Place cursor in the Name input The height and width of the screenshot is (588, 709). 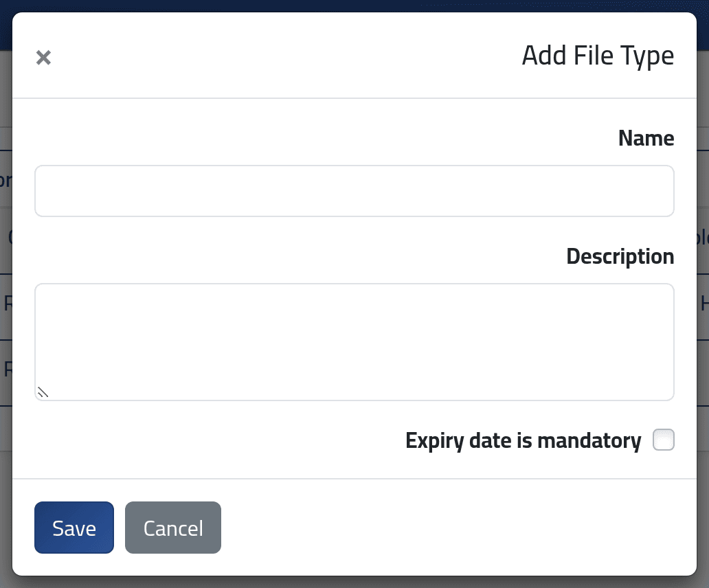pyautogui.click(x=354, y=191)
